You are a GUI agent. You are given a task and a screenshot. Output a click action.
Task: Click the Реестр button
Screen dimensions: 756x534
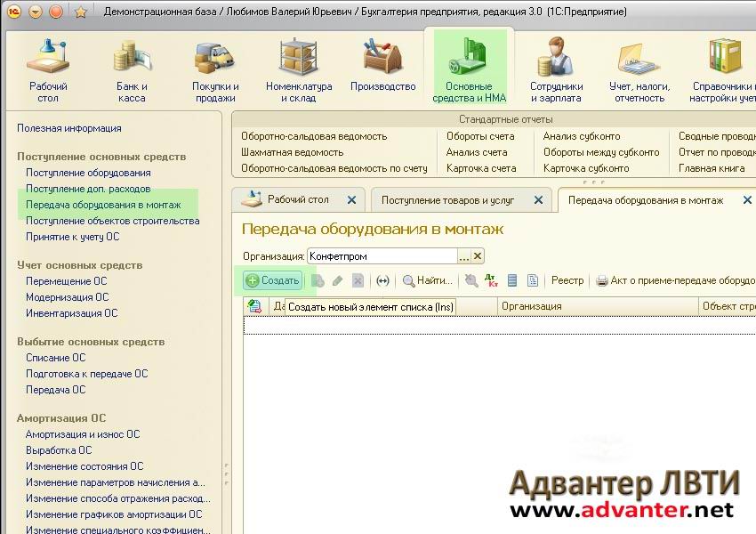pyautogui.click(x=567, y=280)
